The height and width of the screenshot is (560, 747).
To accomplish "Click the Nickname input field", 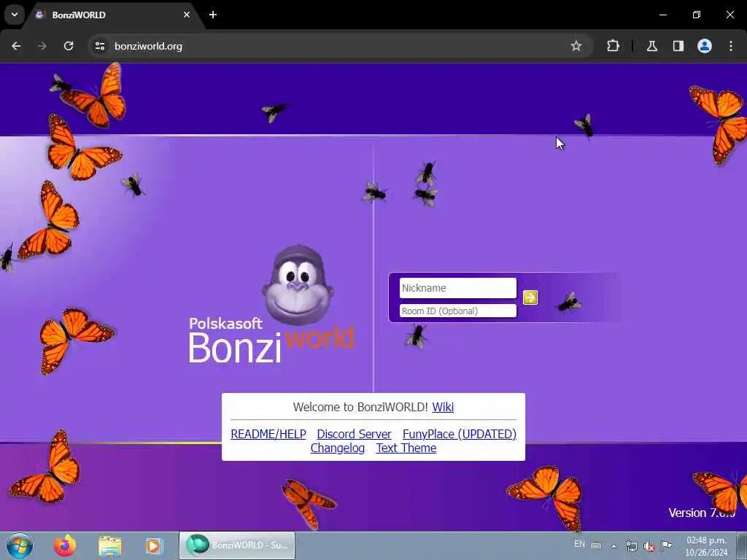I will coord(458,288).
